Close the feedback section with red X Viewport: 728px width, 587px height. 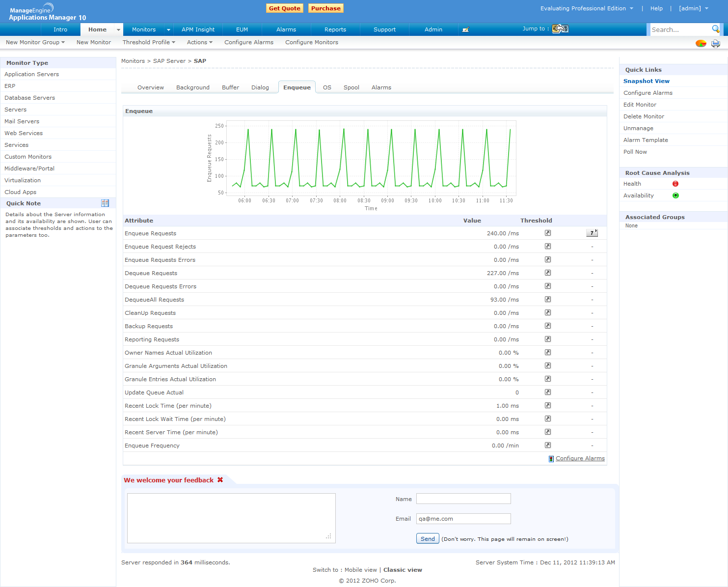click(x=220, y=480)
